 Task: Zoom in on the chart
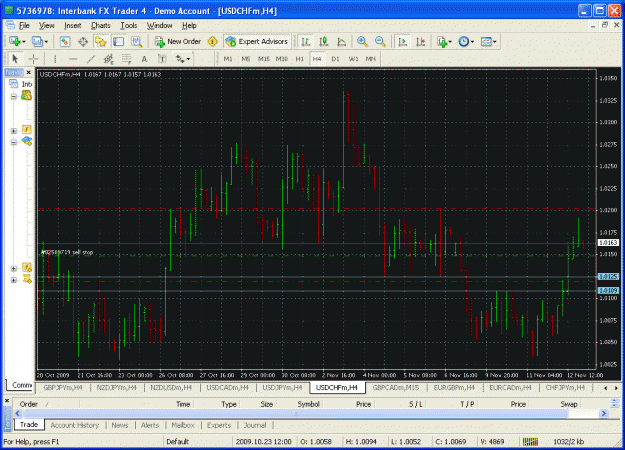(362, 41)
